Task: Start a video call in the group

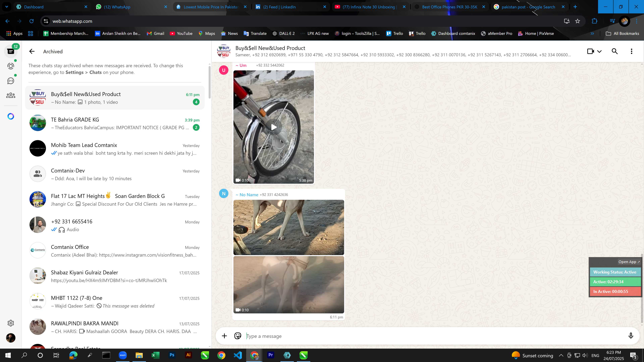Action: pos(591,51)
